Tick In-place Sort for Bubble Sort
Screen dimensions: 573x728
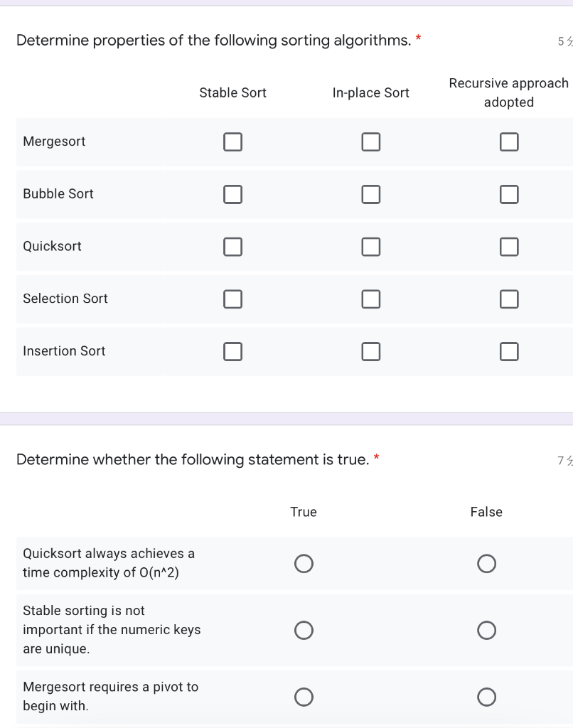tap(370, 194)
